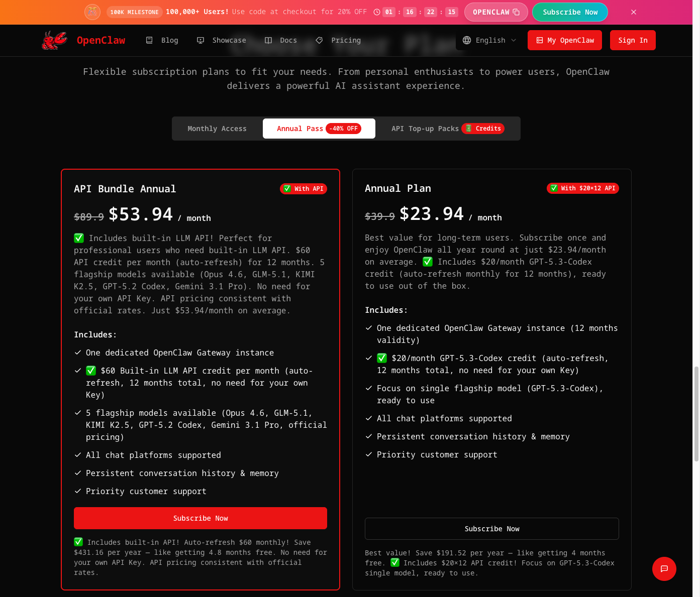Open the My OpenClaw dashboard
Image resolution: width=700 pixels, height=597 pixels.
[x=565, y=40]
